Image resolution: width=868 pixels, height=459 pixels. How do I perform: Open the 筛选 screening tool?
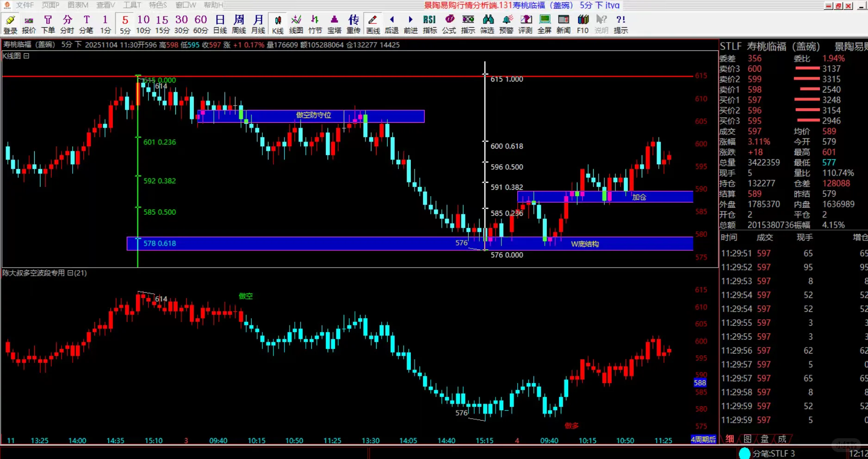coord(487,24)
